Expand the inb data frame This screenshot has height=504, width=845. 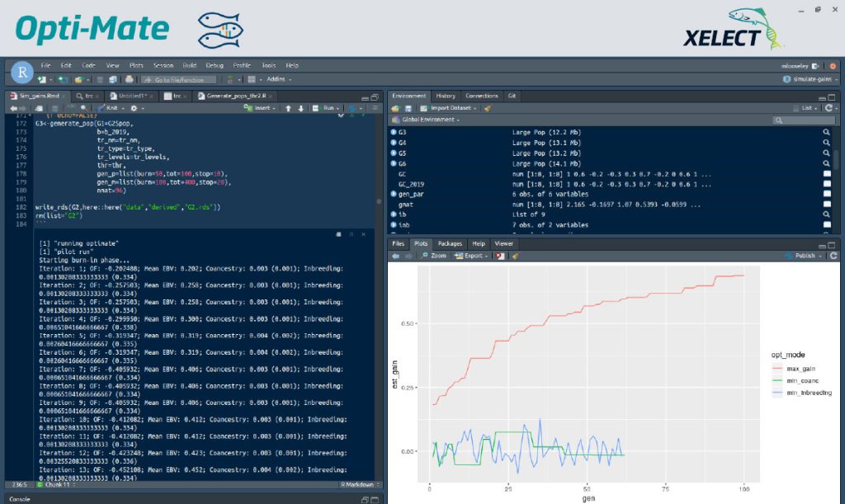(394, 225)
